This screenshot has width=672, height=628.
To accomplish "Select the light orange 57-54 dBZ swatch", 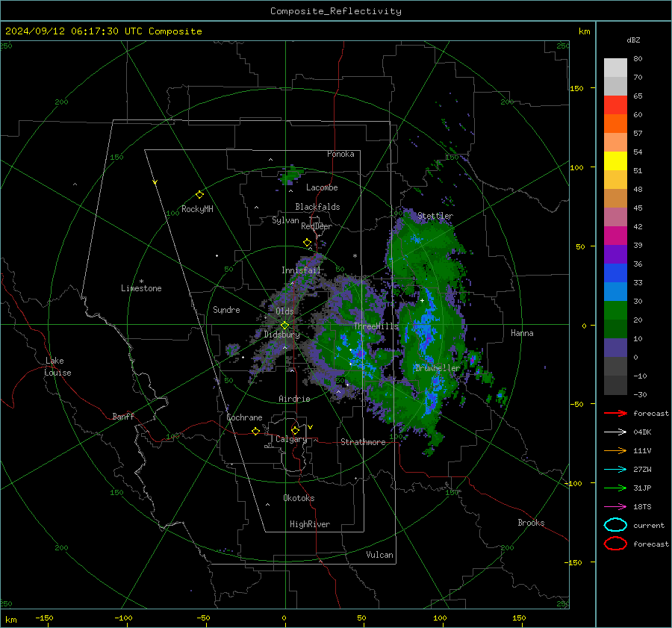I will 615,143.
